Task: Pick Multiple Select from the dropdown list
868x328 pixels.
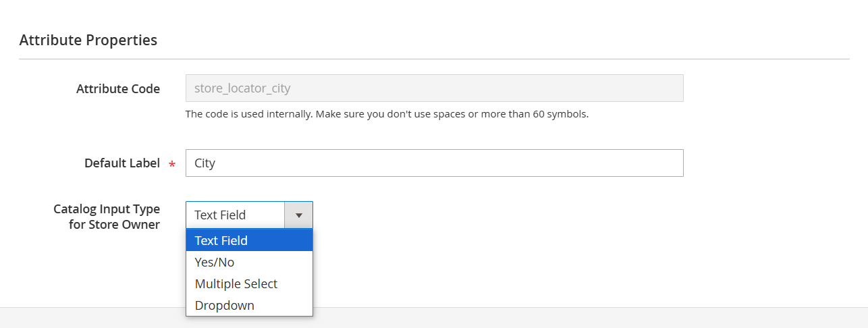Action: 249,283
